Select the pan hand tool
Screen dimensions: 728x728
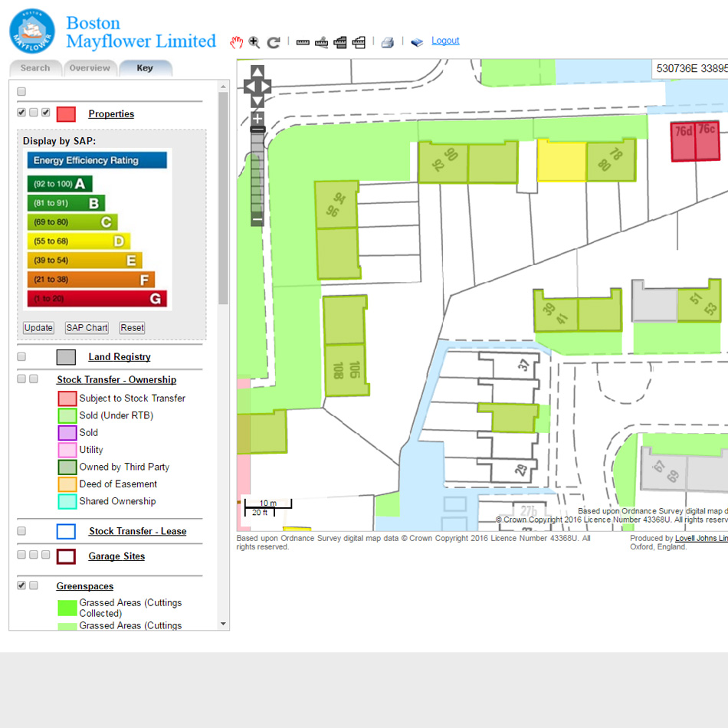tap(236, 42)
